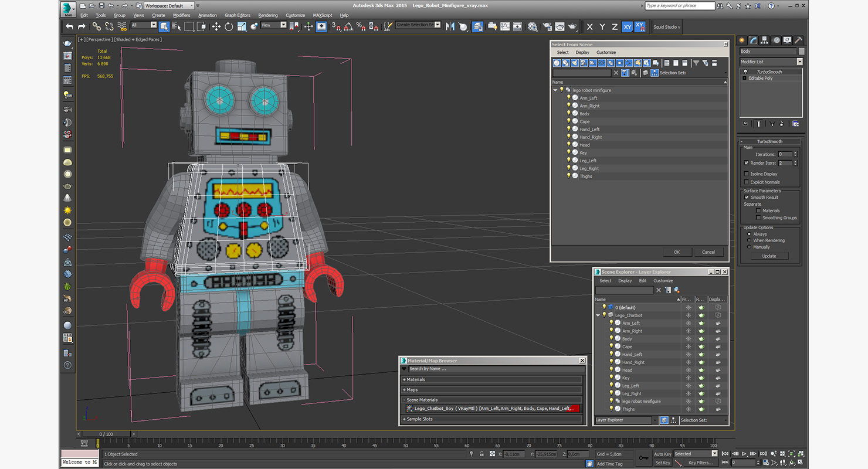Collapse the Lego_Chatbot layer node
This screenshot has width=868, height=469.
tap(598, 315)
